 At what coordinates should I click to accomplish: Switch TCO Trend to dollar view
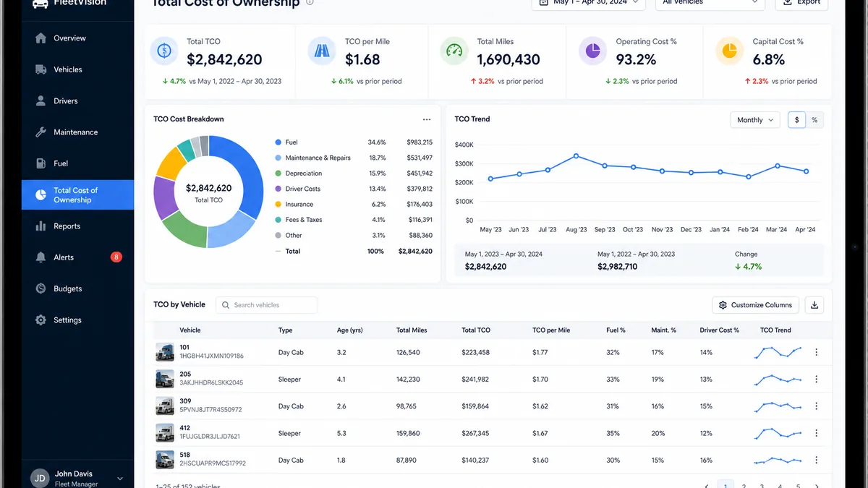pyautogui.click(x=796, y=120)
